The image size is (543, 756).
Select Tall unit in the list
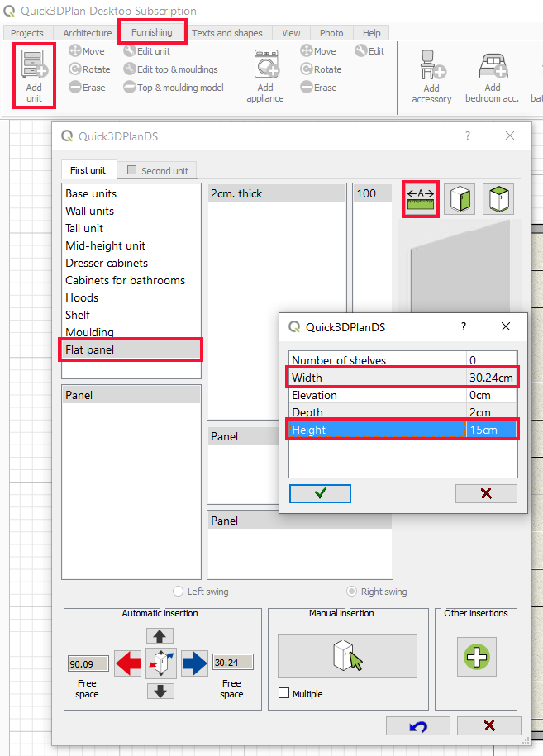[x=131, y=228]
